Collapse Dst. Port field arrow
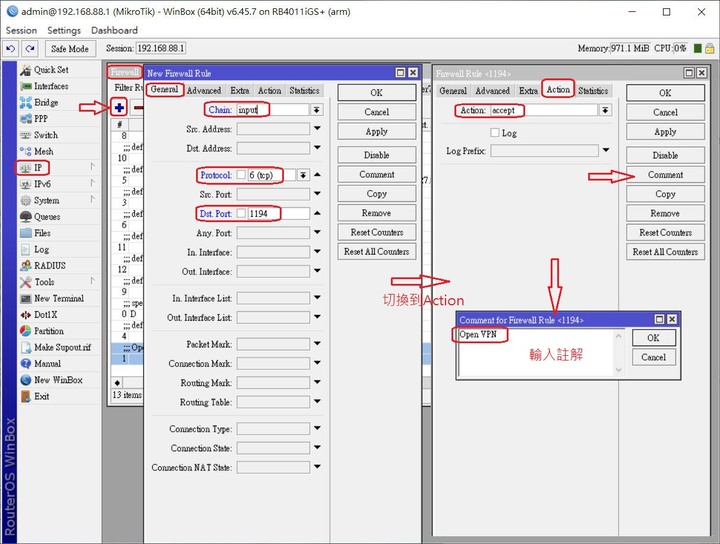Viewport: 720px width, 544px height. tap(317, 213)
